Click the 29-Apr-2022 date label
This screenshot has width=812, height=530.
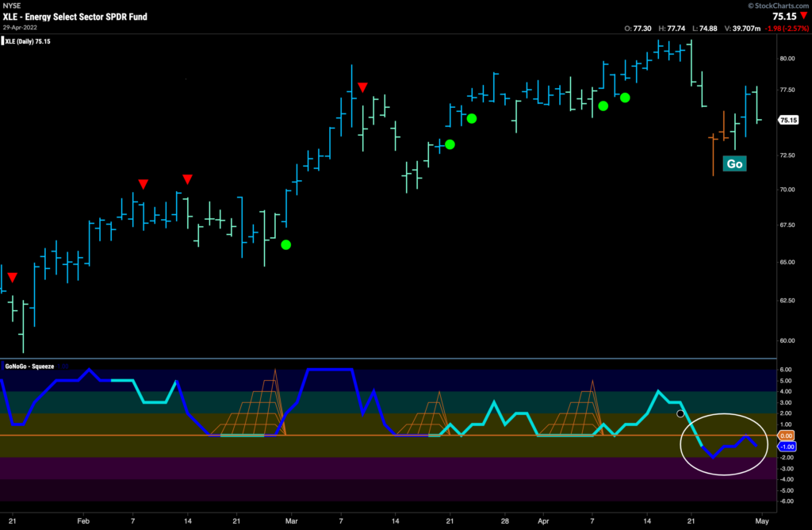(x=20, y=28)
